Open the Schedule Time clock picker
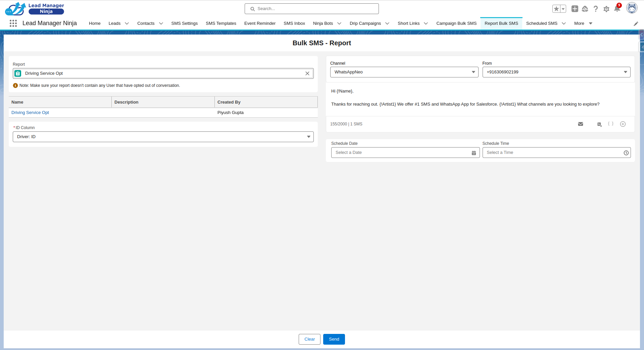The height and width of the screenshot is (350, 644). pyautogui.click(x=626, y=153)
